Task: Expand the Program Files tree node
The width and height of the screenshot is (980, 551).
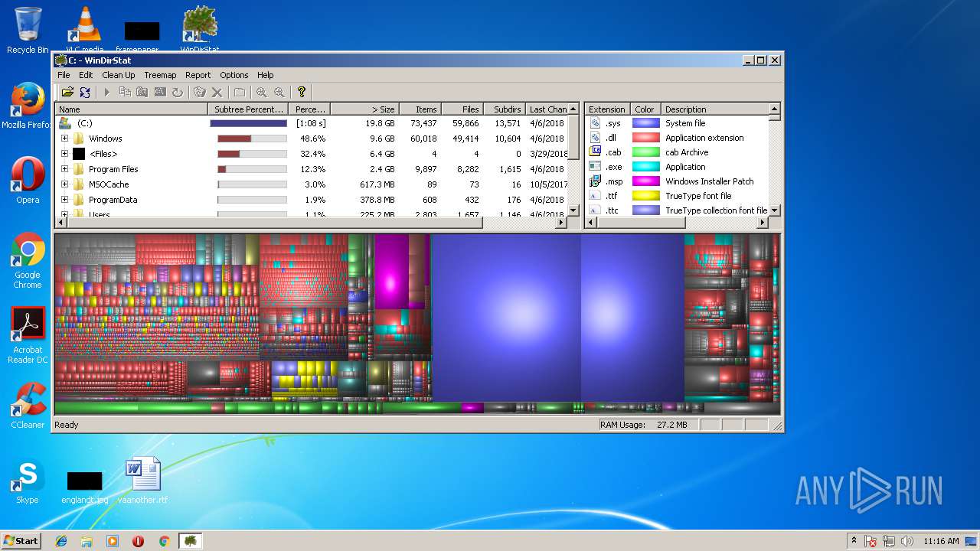Action: pyautogui.click(x=64, y=169)
